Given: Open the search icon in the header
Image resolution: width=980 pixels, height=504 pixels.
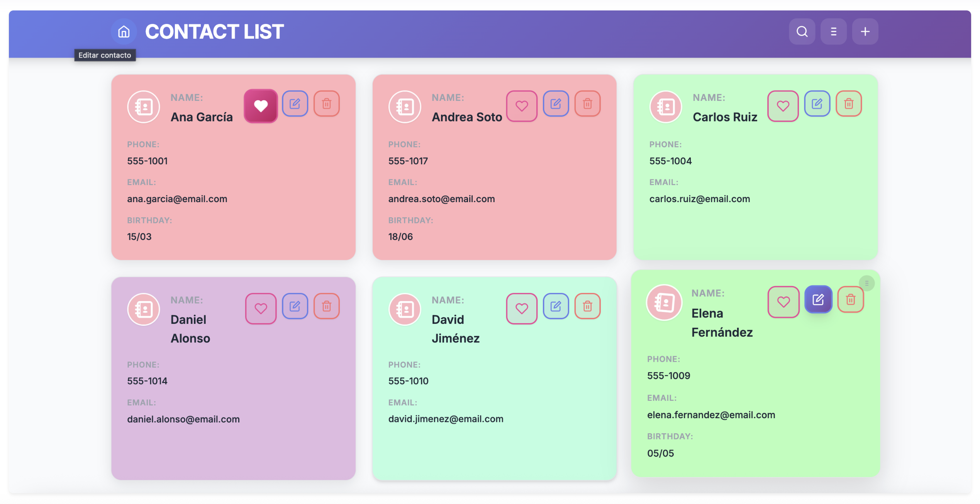Looking at the screenshot, I should tap(802, 31).
